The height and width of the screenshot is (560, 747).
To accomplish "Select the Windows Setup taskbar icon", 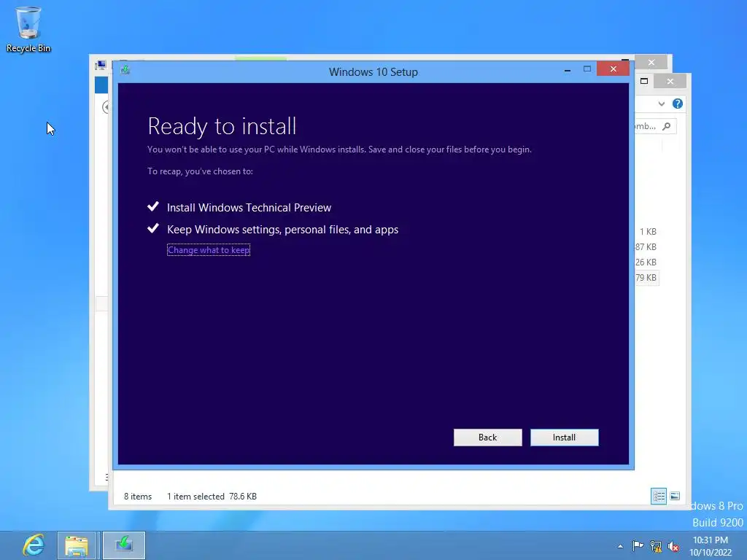I will [124, 545].
